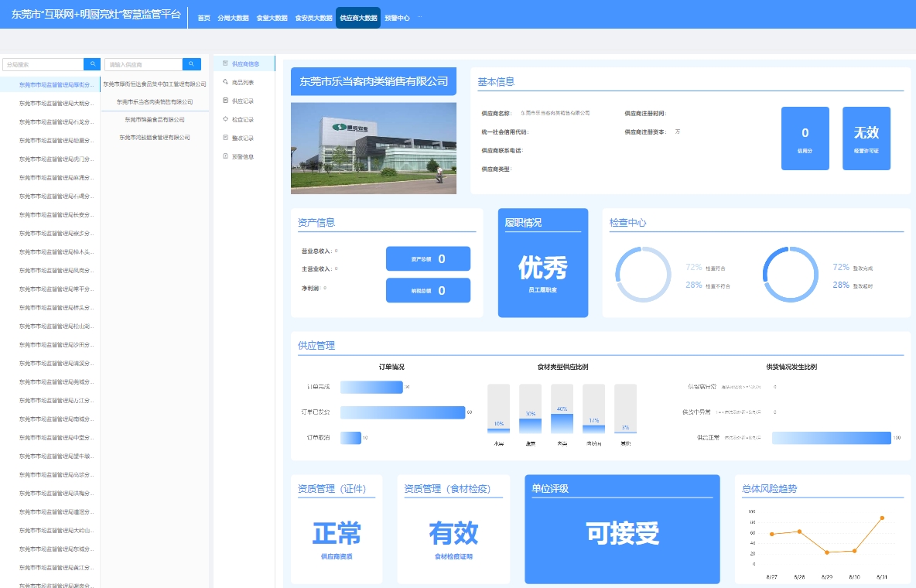
Task: Click the 检查符合 donut chart
Action: point(643,274)
